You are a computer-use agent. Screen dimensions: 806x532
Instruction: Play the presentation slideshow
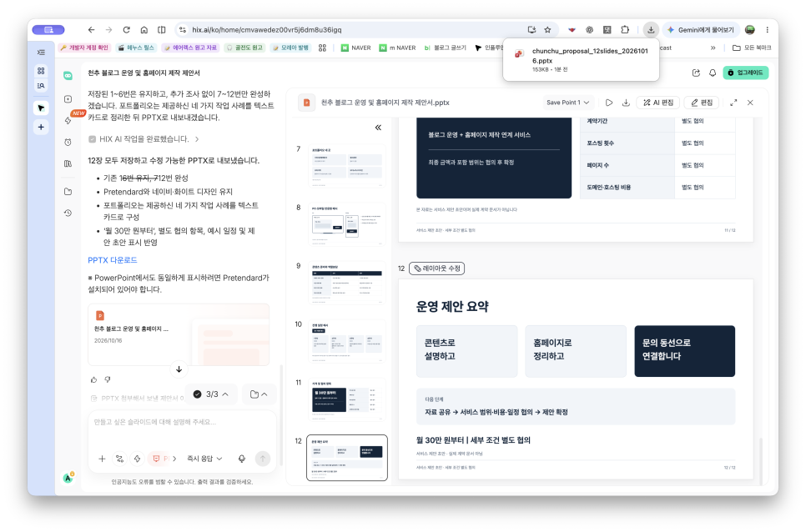click(x=608, y=103)
